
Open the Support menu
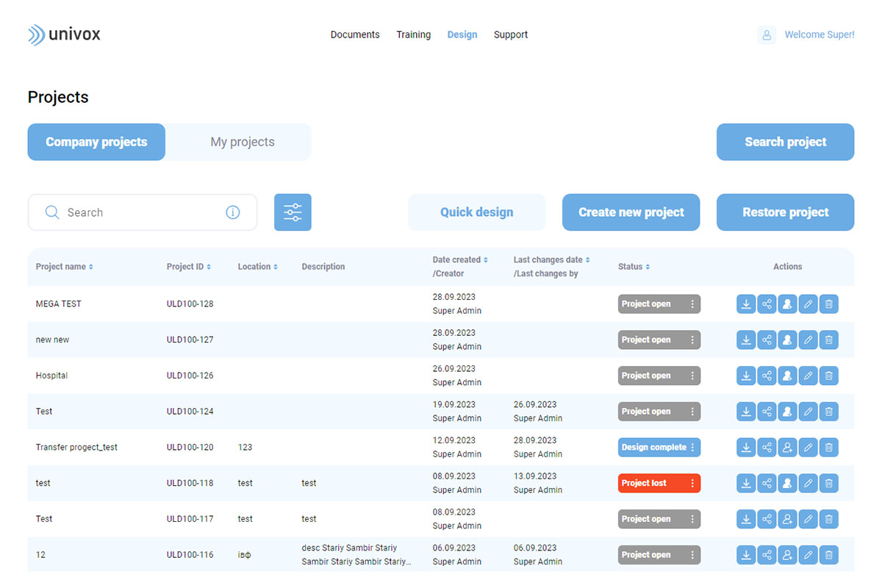[x=511, y=35]
